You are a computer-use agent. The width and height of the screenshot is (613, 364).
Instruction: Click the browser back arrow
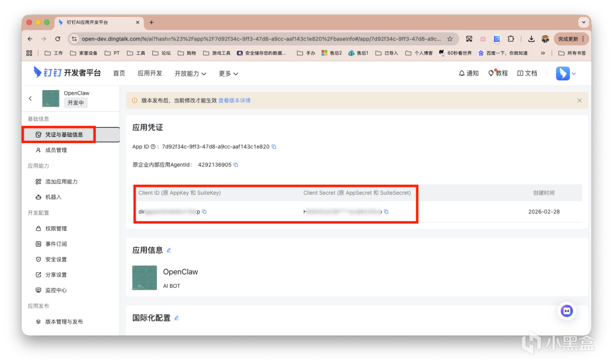[x=30, y=39]
